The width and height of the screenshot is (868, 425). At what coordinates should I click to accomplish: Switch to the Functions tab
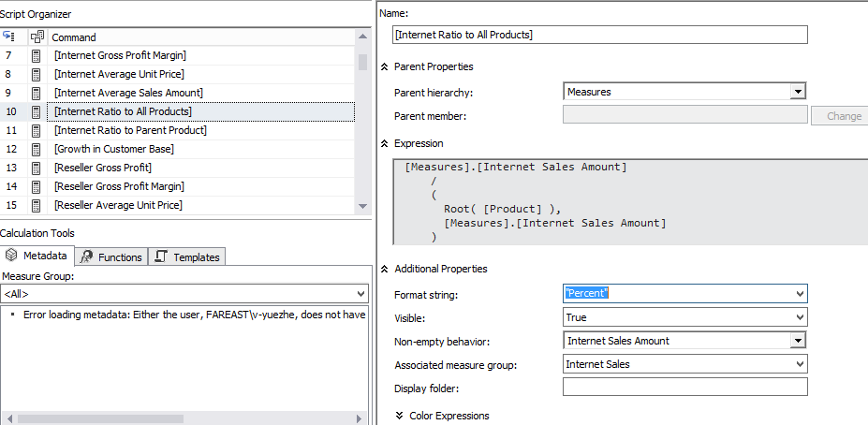coord(111,256)
